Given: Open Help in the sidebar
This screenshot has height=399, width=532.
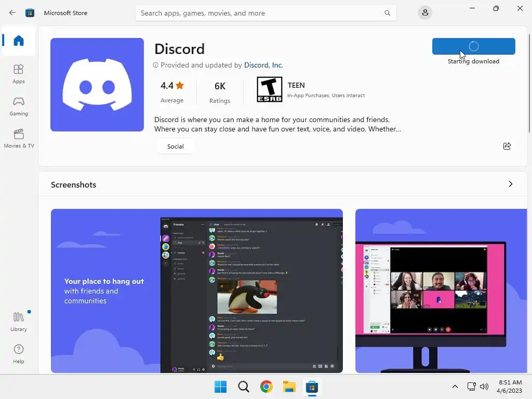Looking at the screenshot, I should [x=19, y=354].
